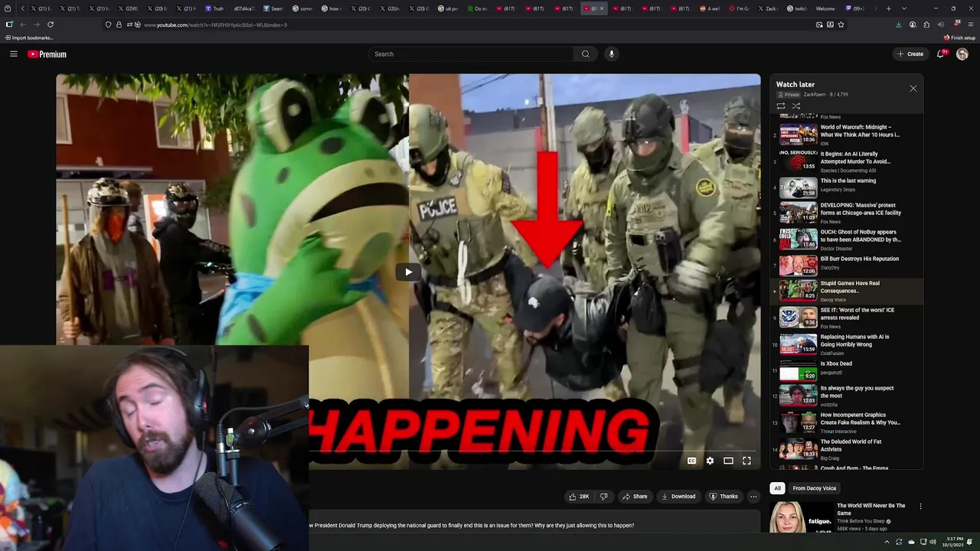The height and width of the screenshot is (551, 980).
Task: Open a new browser tab
Action: (888, 8)
